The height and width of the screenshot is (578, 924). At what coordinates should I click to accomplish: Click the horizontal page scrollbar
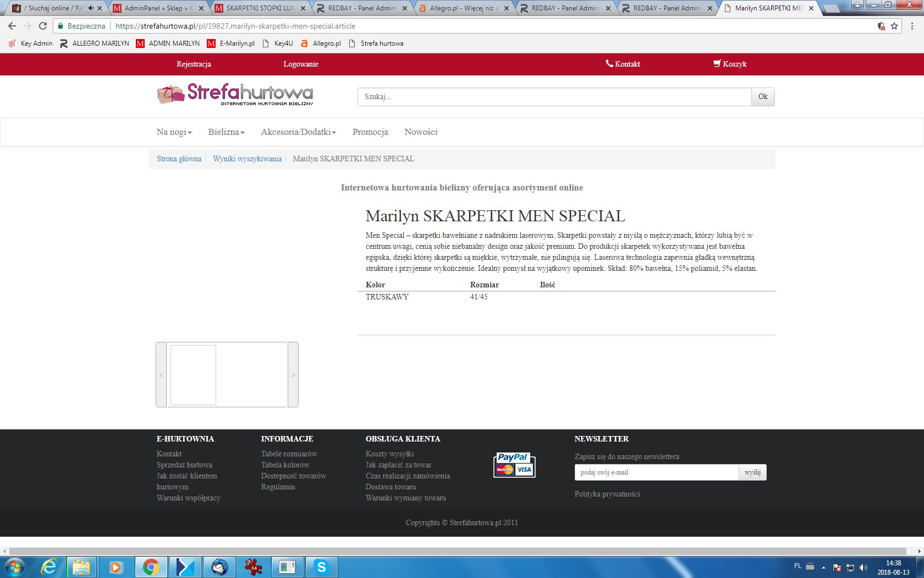(x=458, y=551)
